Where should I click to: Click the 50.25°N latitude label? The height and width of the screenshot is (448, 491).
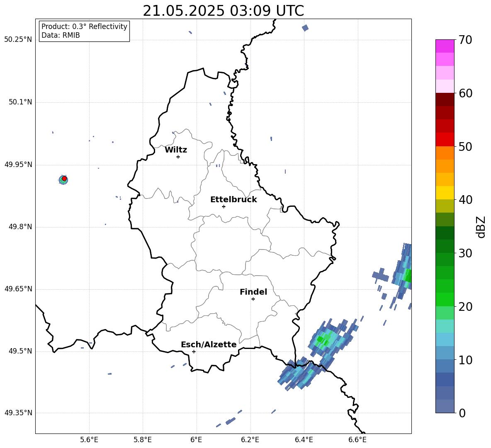click(x=18, y=40)
